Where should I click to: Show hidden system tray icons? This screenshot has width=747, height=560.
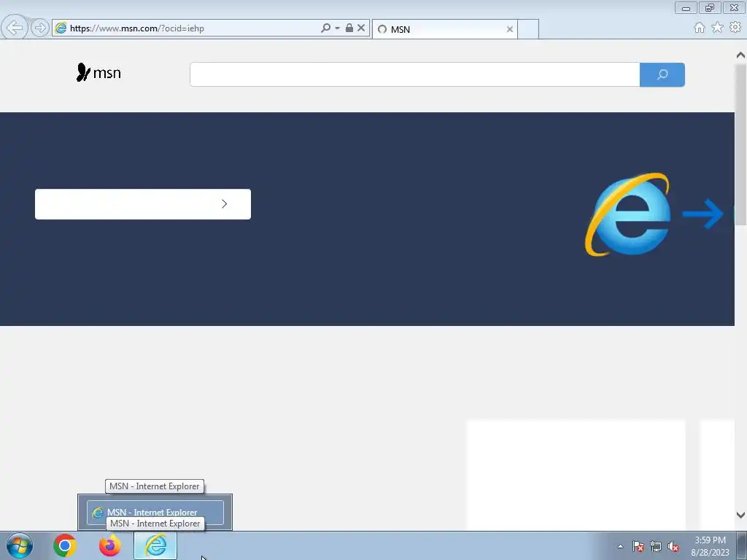point(620,546)
